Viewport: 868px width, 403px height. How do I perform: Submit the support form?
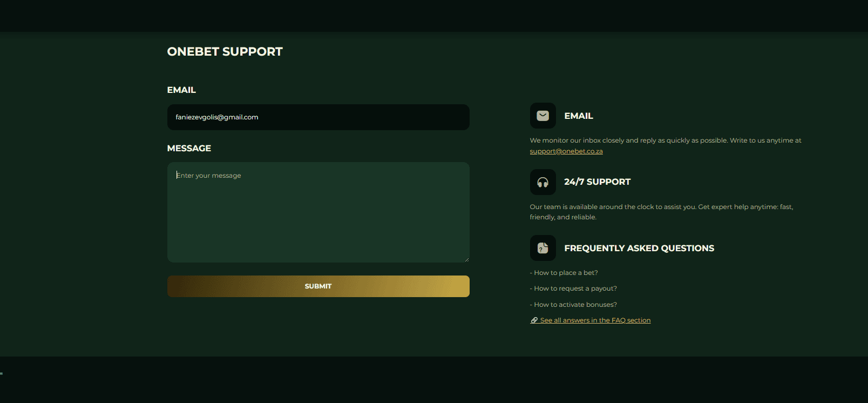click(318, 286)
